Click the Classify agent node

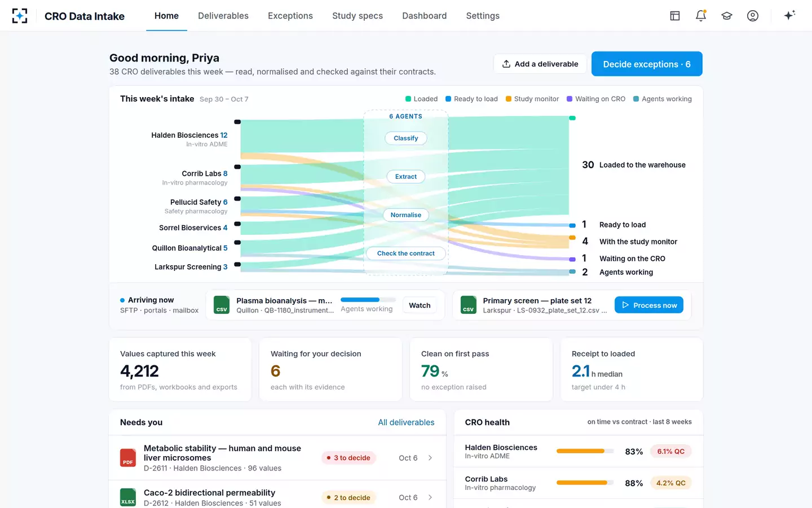[406, 138]
